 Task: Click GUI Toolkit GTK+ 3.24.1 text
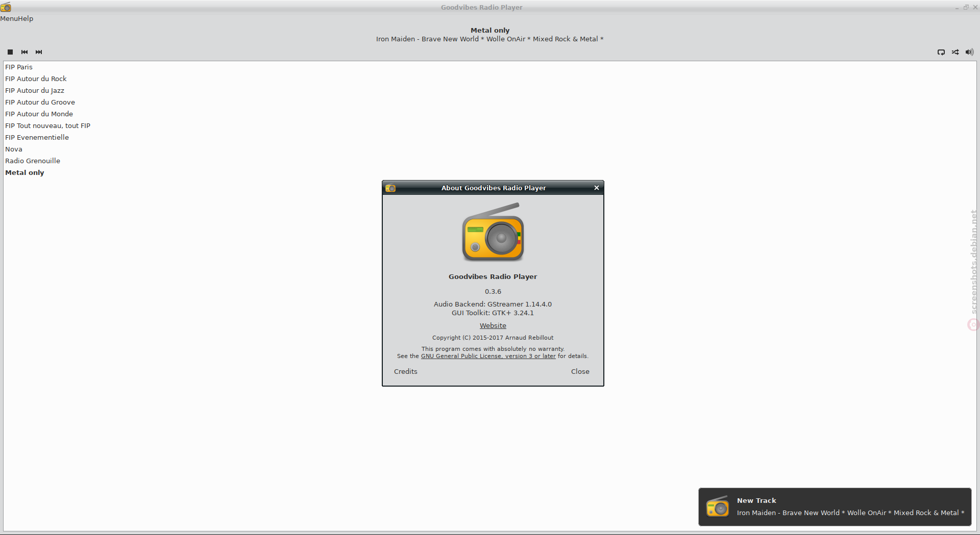click(x=493, y=313)
